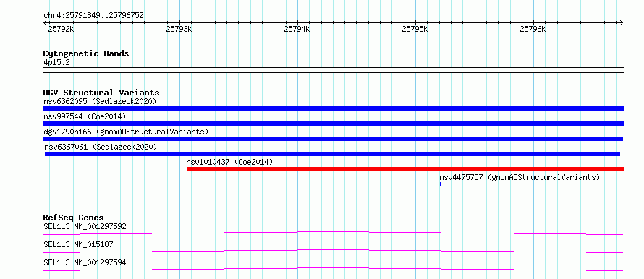Image resolution: width=644 pixels, height=279 pixels.
Task: Open the nsv997544 (Coe2014) variant label
Action: (x=85, y=116)
